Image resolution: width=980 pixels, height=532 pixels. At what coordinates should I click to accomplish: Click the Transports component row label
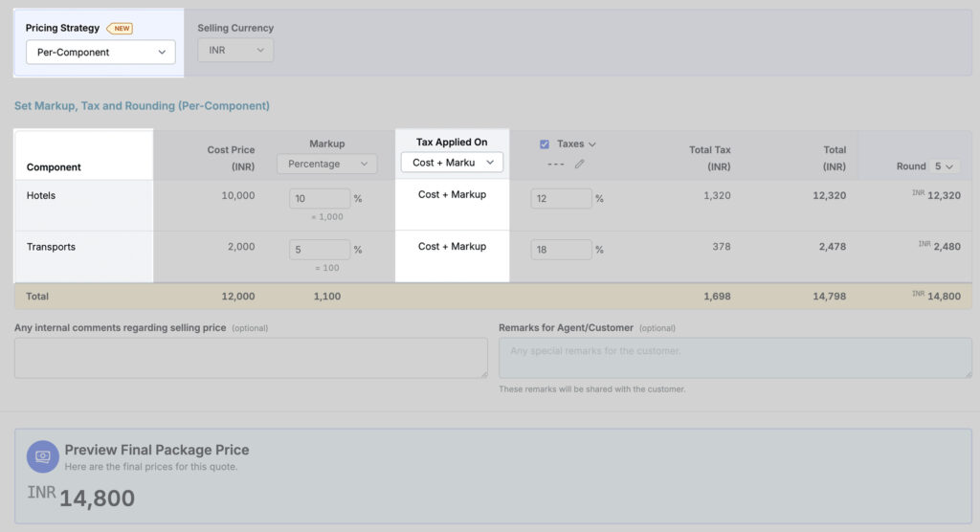pos(52,247)
